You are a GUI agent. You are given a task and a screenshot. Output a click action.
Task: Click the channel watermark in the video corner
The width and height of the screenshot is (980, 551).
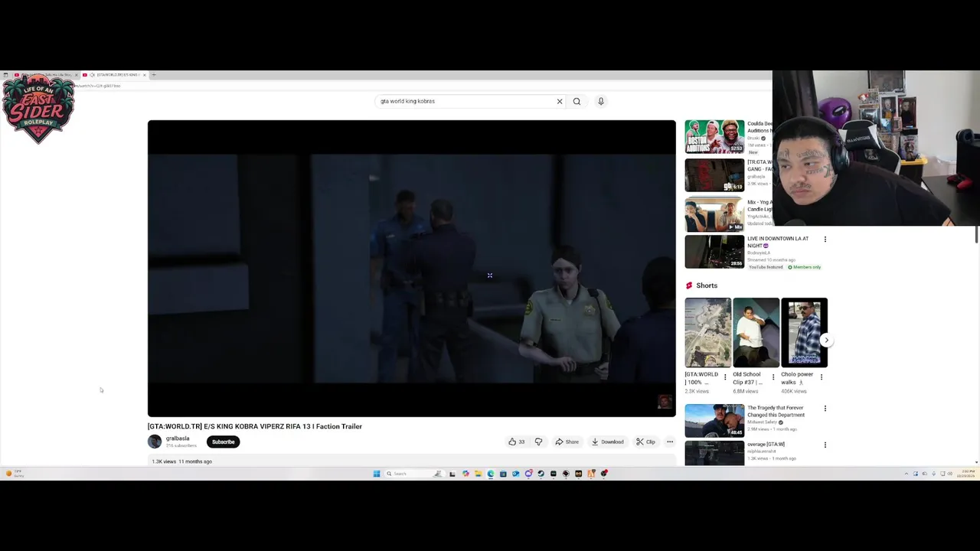[x=665, y=402]
